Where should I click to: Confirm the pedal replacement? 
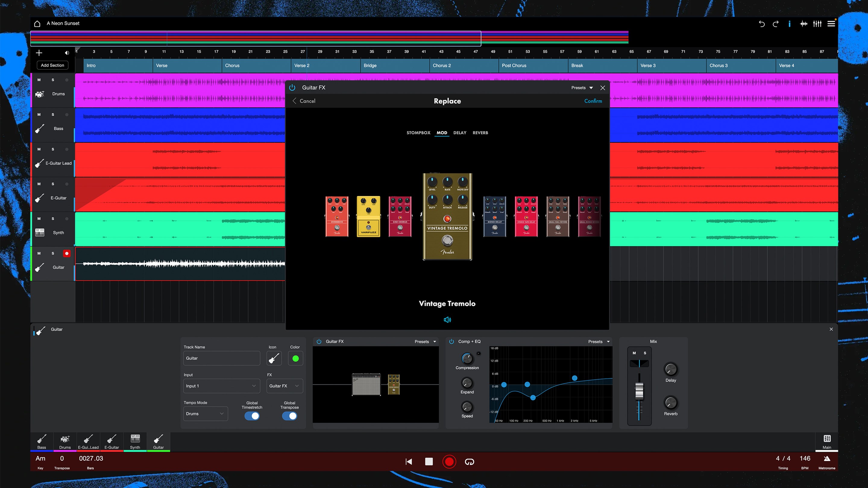pyautogui.click(x=593, y=101)
